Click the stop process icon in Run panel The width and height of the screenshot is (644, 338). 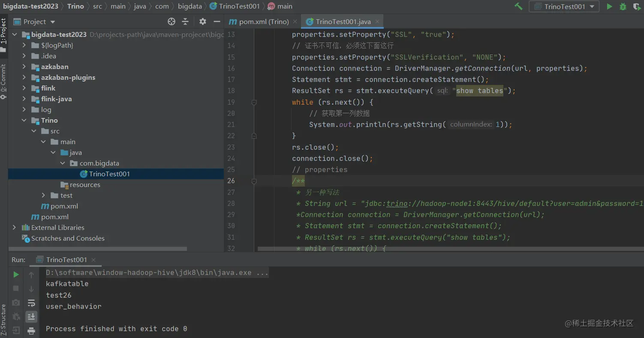[16, 288]
